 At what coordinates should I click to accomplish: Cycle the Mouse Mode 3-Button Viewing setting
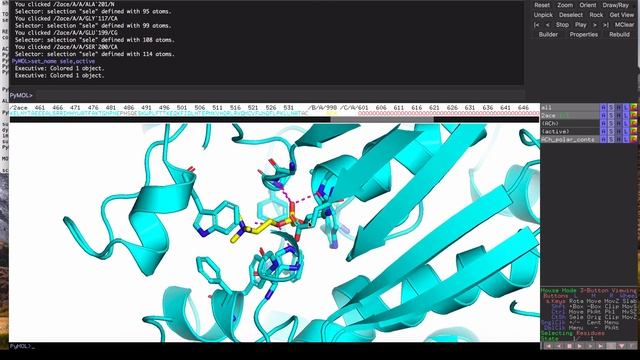[x=589, y=291]
